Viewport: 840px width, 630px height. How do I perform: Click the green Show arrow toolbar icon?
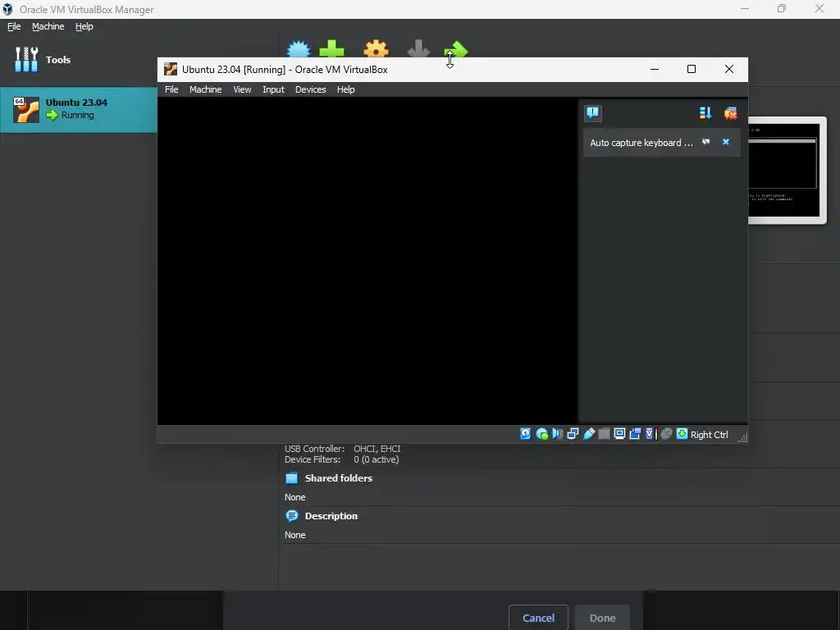pos(457,48)
